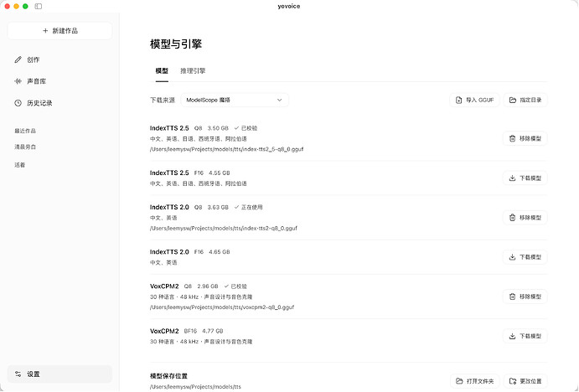Toggle the sidebar panel icon
Image resolution: width=579 pixels, height=392 pixels.
pyautogui.click(x=39, y=6)
